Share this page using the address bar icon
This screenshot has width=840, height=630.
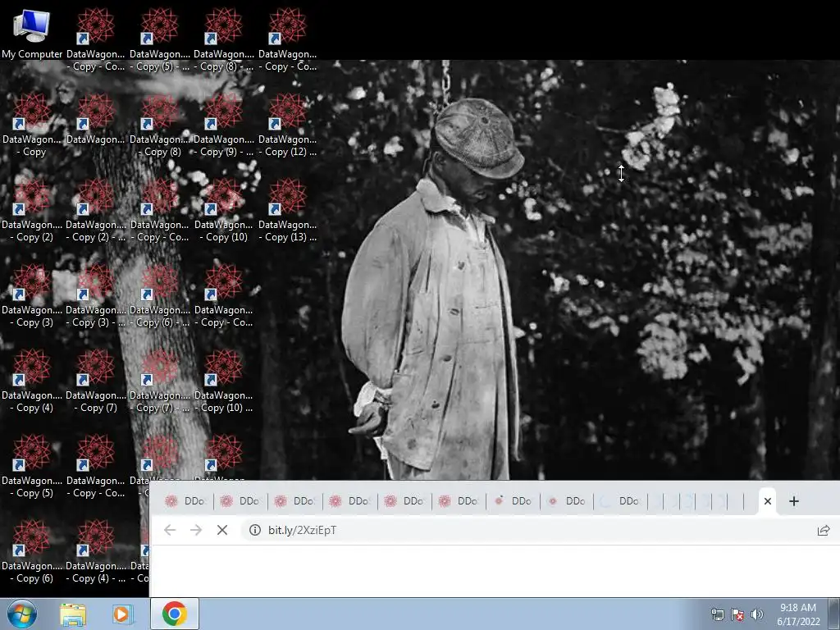(x=824, y=531)
